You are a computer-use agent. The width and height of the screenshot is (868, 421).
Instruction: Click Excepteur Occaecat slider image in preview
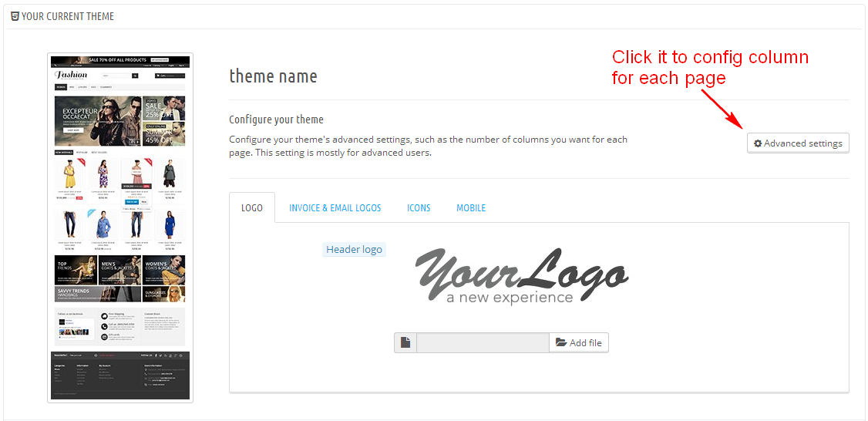point(99,121)
